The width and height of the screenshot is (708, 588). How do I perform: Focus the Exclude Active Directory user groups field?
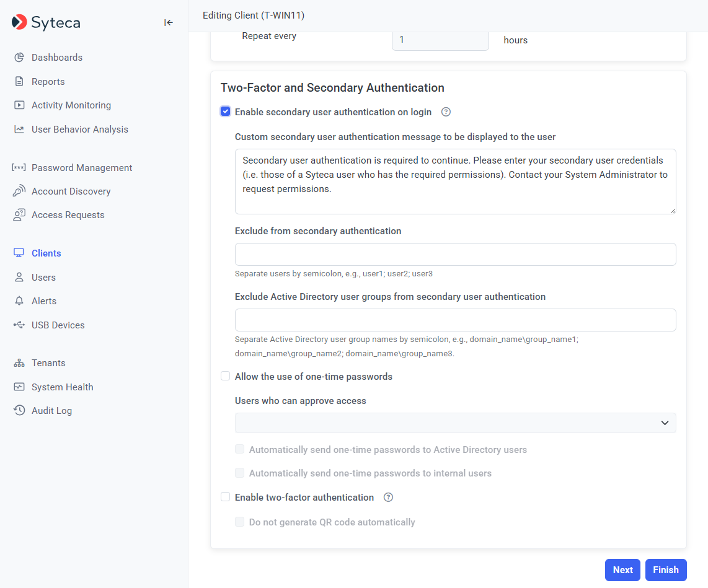tap(455, 320)
